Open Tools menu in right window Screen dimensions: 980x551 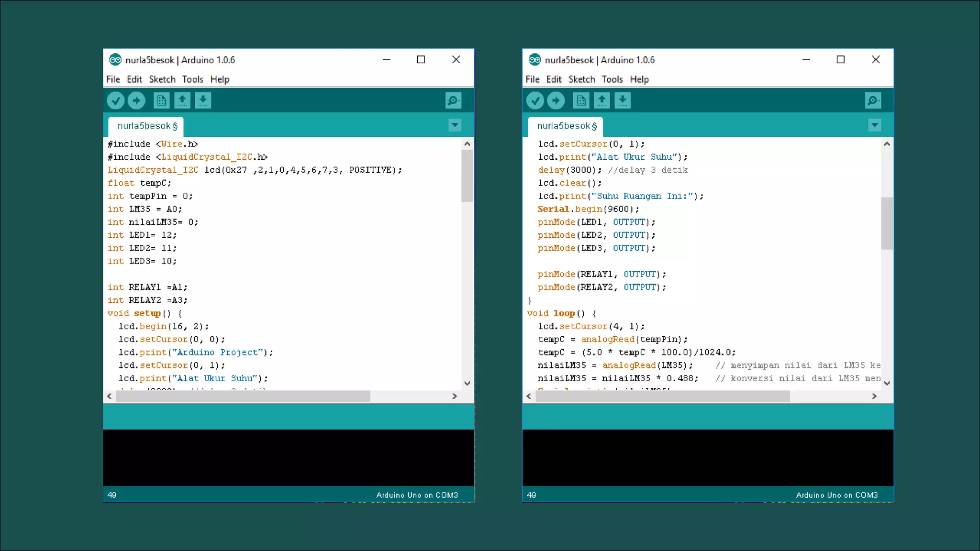click(x=612, y=79)
